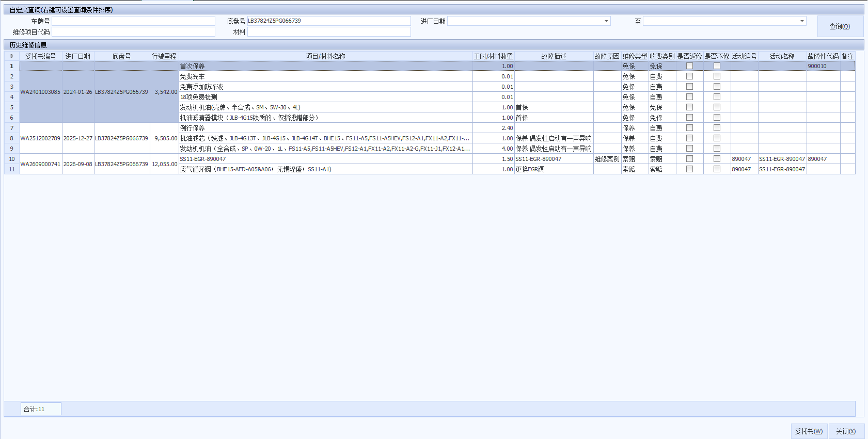868x439 pixels.
Task: Click the asterisk grid selector header icon
Action: 11,56
